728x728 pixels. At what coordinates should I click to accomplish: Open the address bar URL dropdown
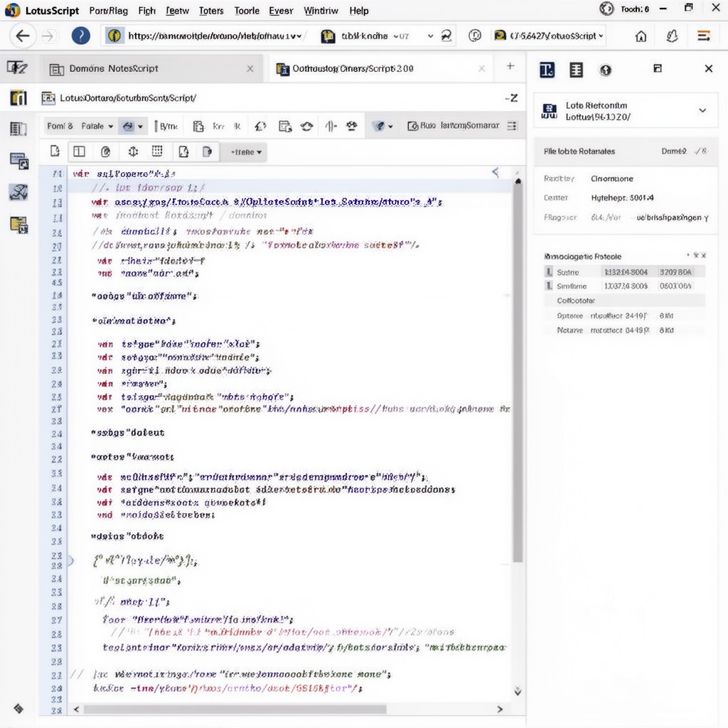click(x=299, y=36)
